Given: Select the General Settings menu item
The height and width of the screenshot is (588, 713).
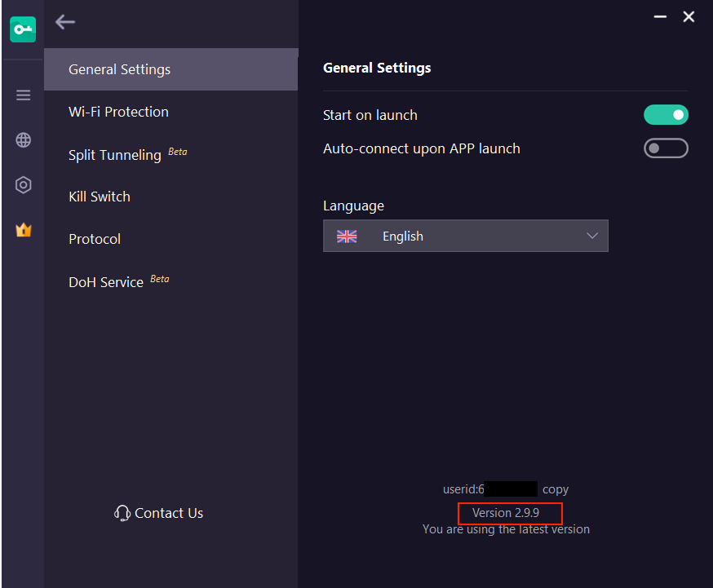Looking at the screenshot, I should point(171,69).
